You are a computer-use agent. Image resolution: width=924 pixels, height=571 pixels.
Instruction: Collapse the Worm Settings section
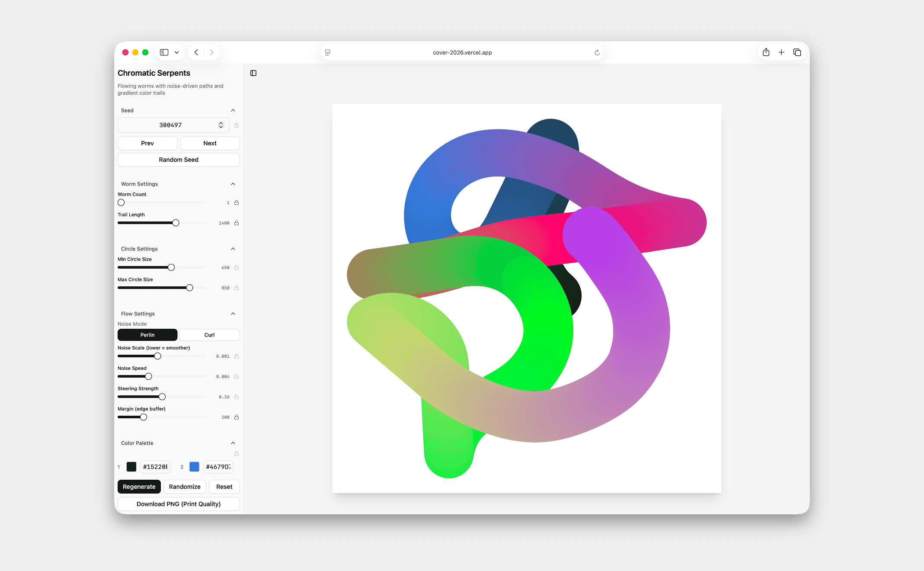233,184
